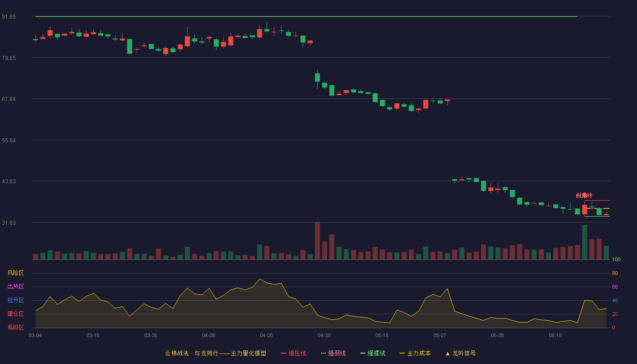The height and width of the screenshot is (364, 637).
Task: Click the 龙吟信号 triangle legend icon
Action: tap(448, 354)
